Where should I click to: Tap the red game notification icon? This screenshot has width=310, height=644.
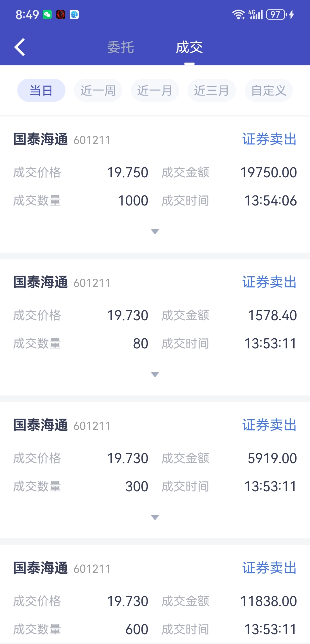click(x=61, y=14)
